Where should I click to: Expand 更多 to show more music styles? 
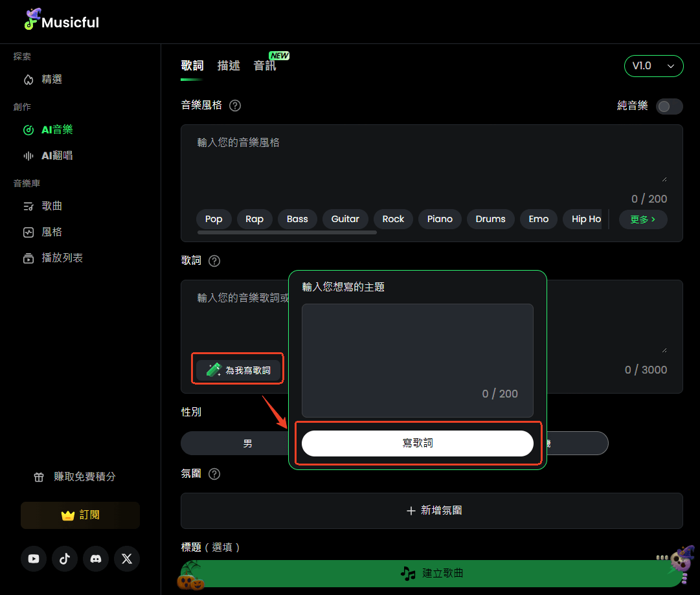642,219
